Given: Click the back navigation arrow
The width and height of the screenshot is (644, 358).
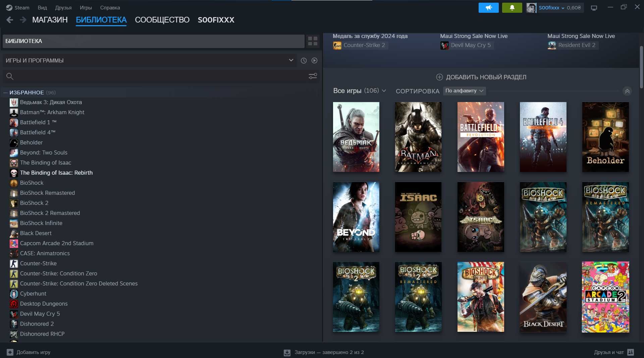Looking at the screenshot, I should tap(10, 20).
